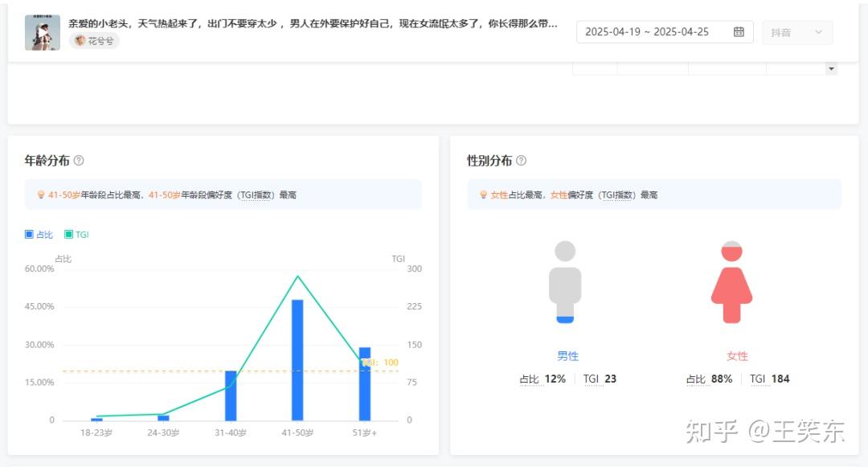Open the calendar icon in date range

coord(739,31)
